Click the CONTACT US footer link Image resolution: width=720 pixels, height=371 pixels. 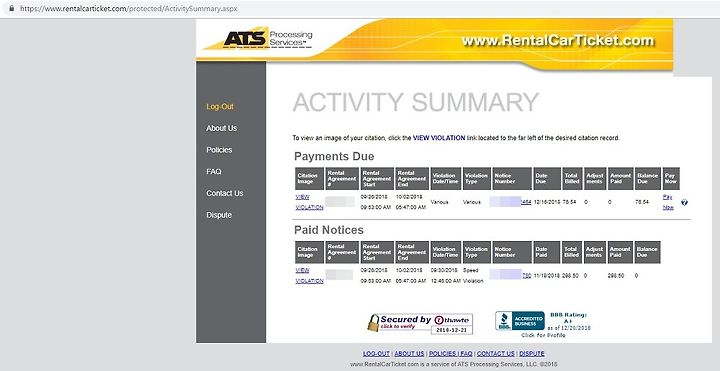pos(495,354)
